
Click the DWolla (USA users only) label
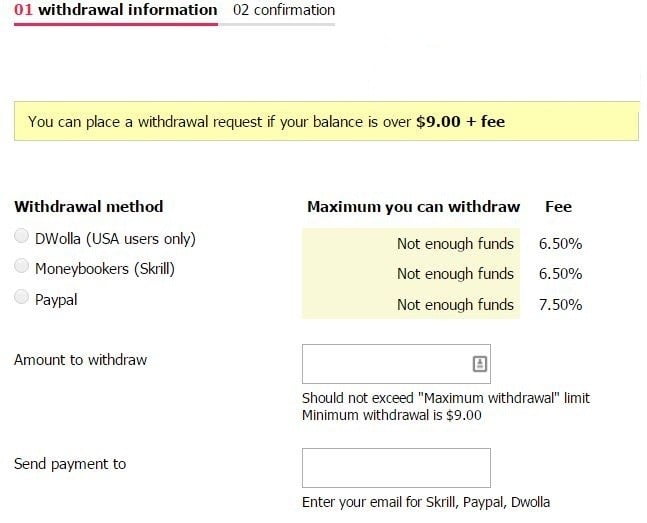[115, 239]
